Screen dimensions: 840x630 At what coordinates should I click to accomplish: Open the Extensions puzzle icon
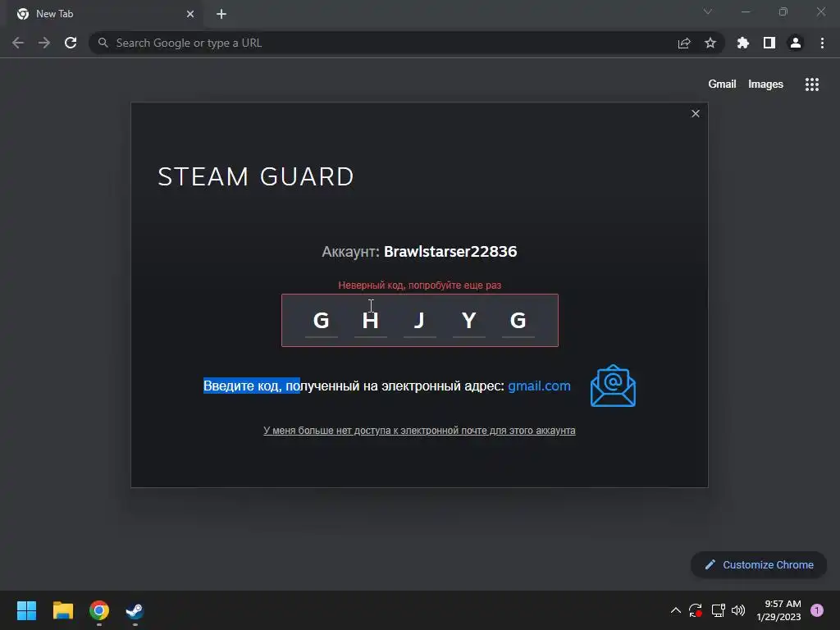click(x=743, y=43)
